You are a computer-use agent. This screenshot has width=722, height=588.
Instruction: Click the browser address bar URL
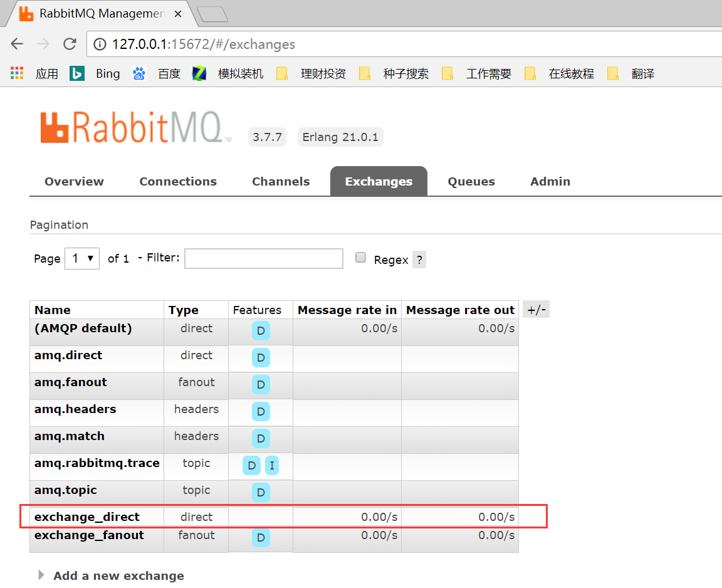(x=204, y=45)
